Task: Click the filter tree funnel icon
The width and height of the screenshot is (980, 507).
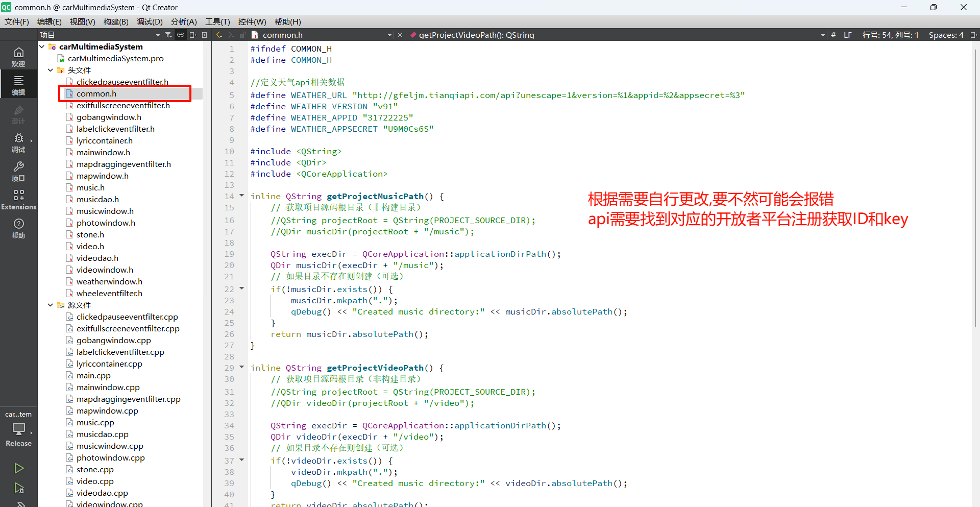Action: point(168,35)
